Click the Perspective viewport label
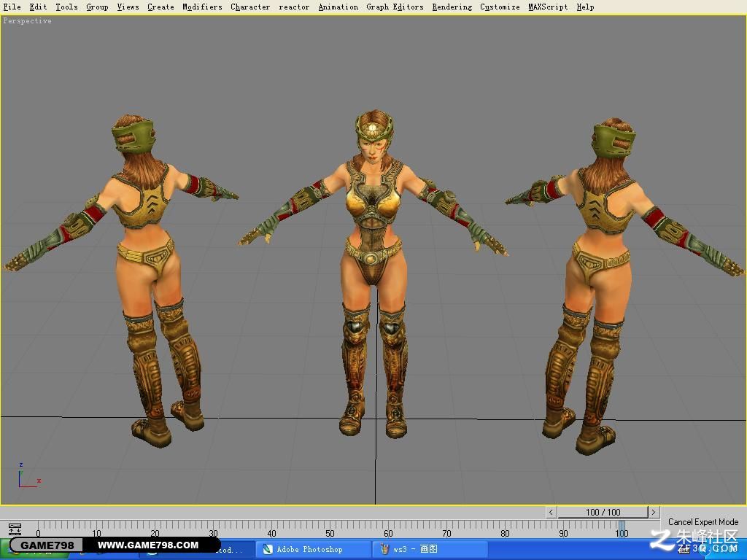 click(27, 20)
